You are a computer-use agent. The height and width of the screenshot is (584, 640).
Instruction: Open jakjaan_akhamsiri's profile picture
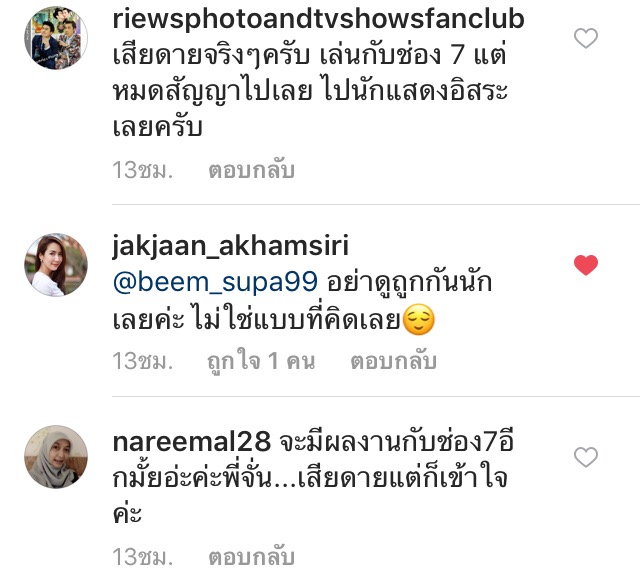coord(56,265)
